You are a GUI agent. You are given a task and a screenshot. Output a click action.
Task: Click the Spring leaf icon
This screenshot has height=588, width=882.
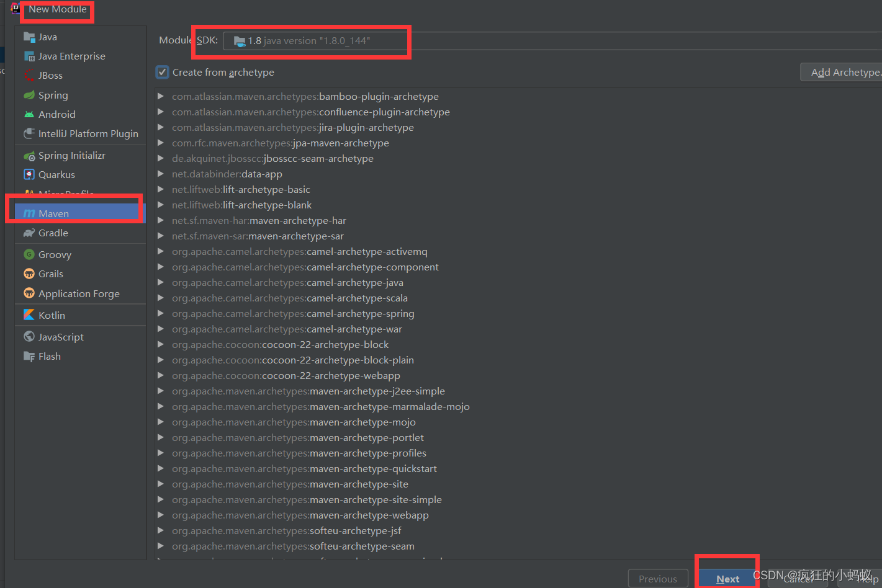(x=29, y=96)
